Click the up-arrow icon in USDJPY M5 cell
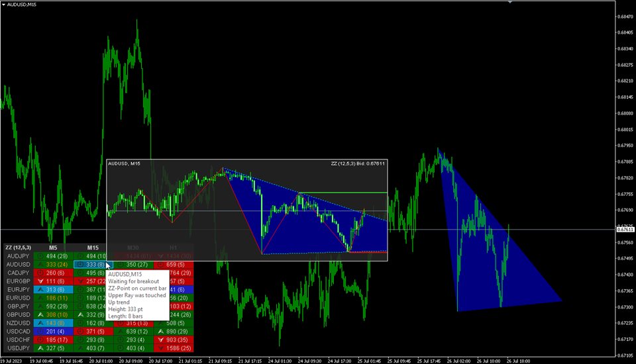 click(x=40, y=348)
